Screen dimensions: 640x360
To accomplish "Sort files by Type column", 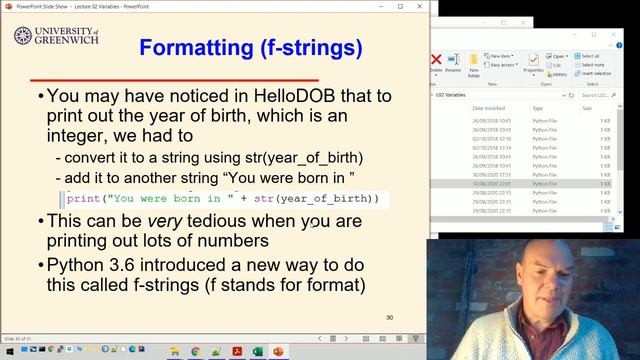I will pos(538,108).
